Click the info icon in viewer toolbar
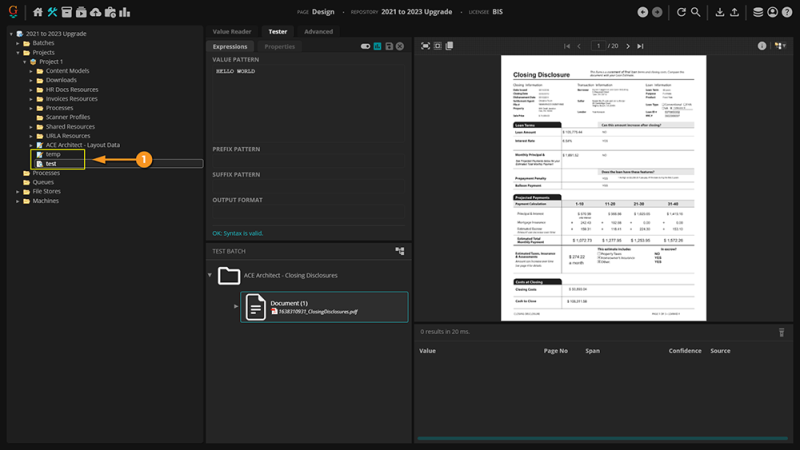Screen dimensions: 800x450 click(x=762, y=46)
